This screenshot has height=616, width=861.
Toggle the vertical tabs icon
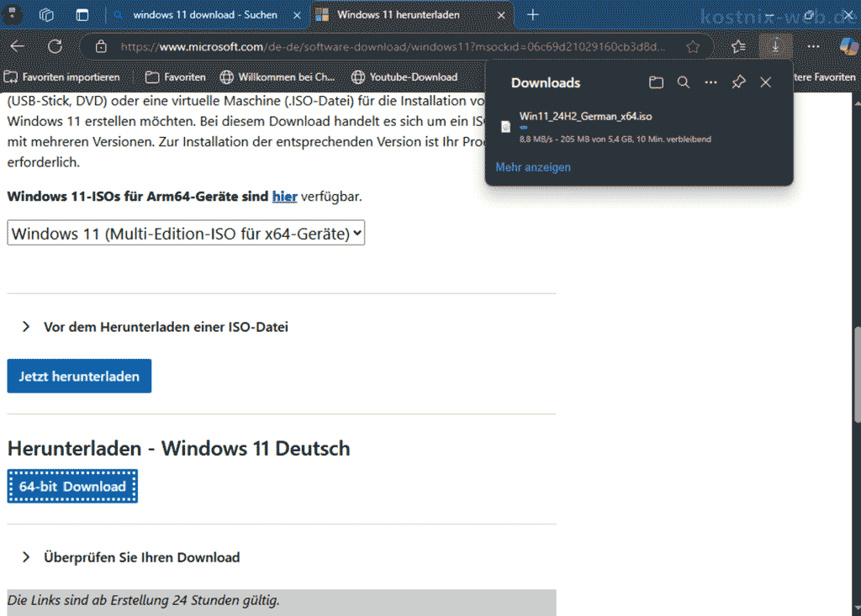point(82,15)
